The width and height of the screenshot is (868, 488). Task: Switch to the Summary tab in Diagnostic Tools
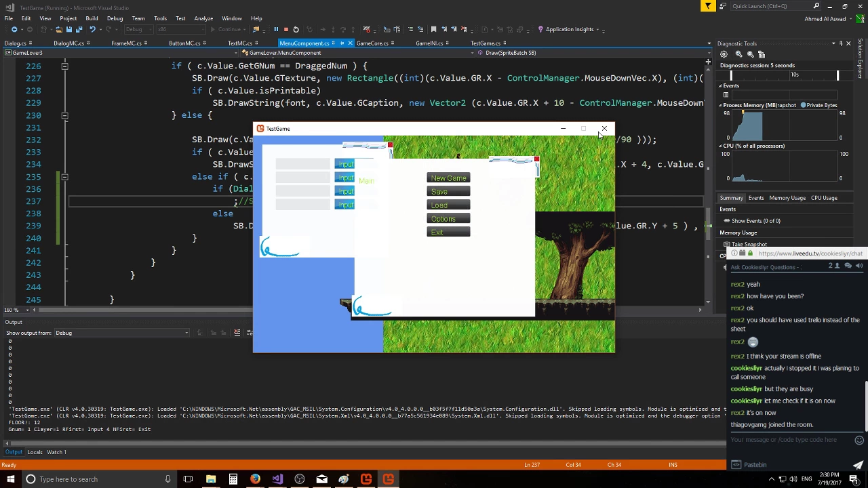click(731, 198)
